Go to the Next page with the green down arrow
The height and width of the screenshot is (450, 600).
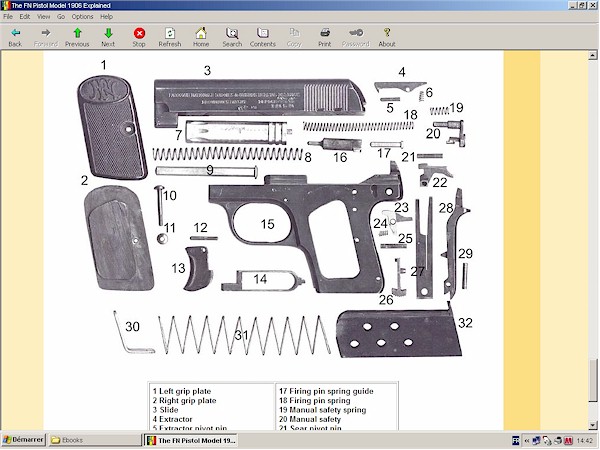click(x=108, y=33)
